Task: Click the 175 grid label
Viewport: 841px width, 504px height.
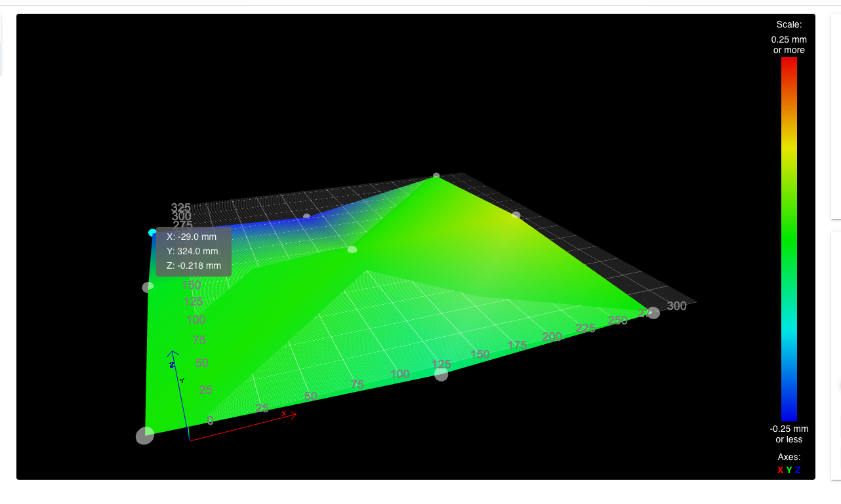Action: click(518, 345)
